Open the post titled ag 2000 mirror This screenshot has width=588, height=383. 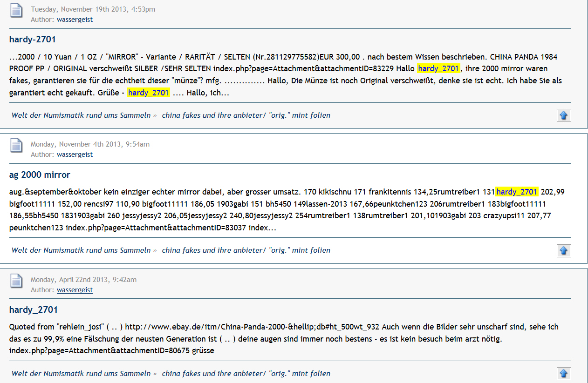(40, 175)
